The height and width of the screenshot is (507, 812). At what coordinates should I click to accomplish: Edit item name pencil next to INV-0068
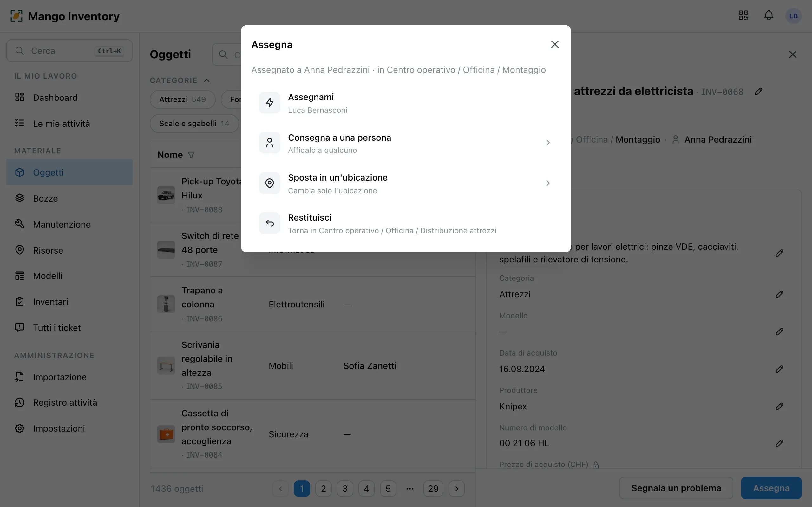[758, 92]
